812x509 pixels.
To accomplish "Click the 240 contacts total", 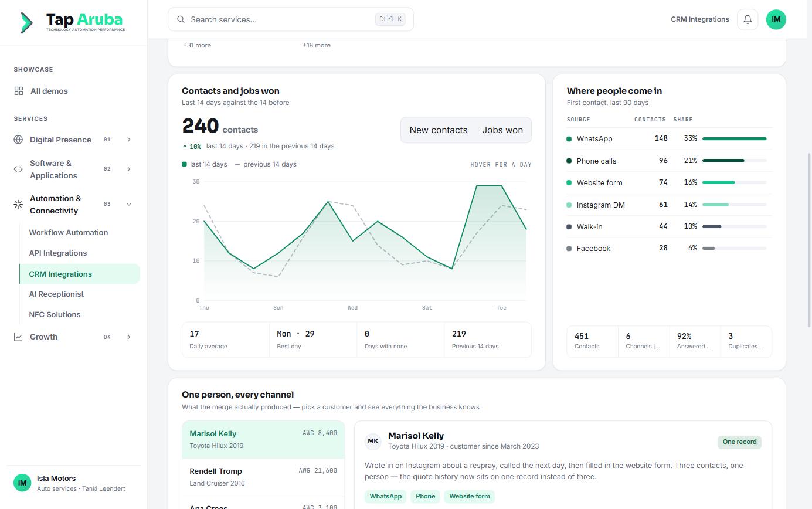I will click(x=220, y=126).
